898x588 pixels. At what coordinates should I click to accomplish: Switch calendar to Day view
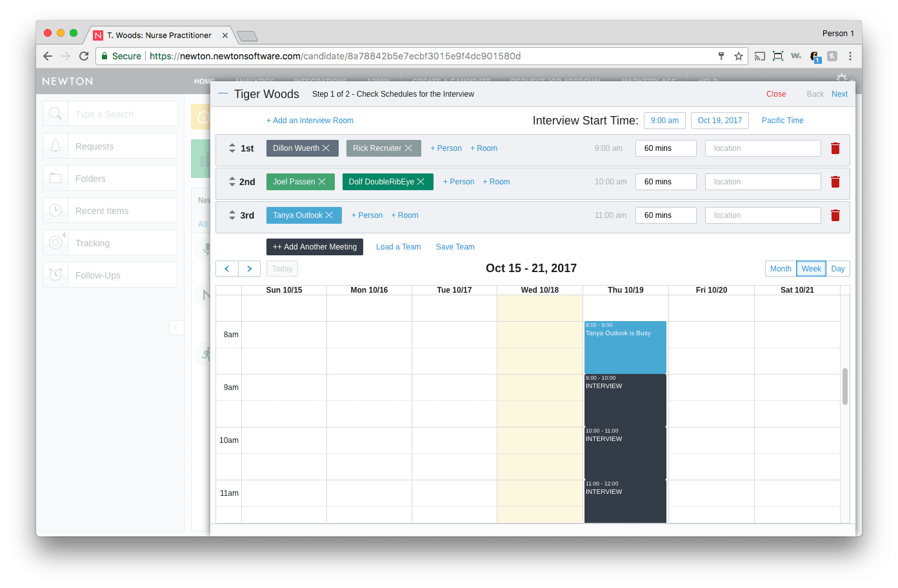837,269
